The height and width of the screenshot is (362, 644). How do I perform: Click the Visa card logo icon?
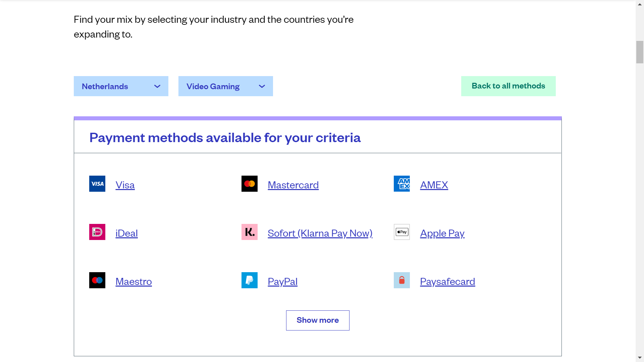(97, 184)
